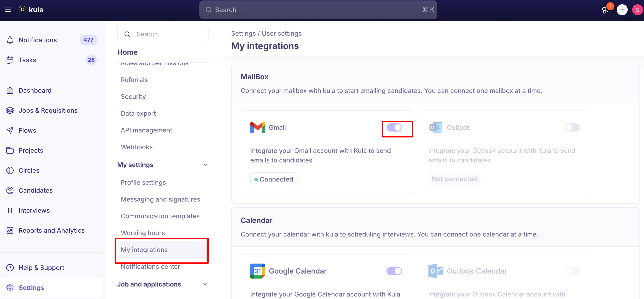The image size is (644, 299).
Task: Click the Help & Support question icon
Action: 10,268
